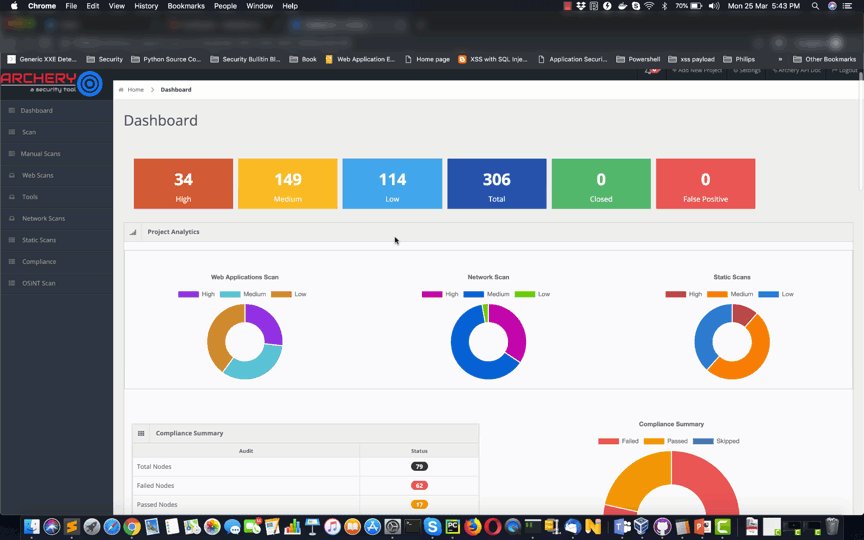Click the Logout link
The image size is (864, 540).
(845, 71)
